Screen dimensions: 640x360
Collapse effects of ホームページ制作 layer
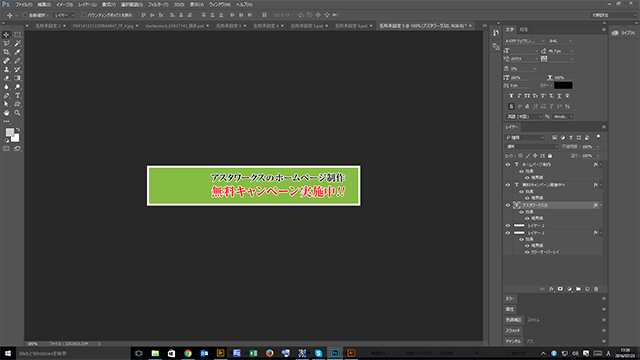pos(600,164)
